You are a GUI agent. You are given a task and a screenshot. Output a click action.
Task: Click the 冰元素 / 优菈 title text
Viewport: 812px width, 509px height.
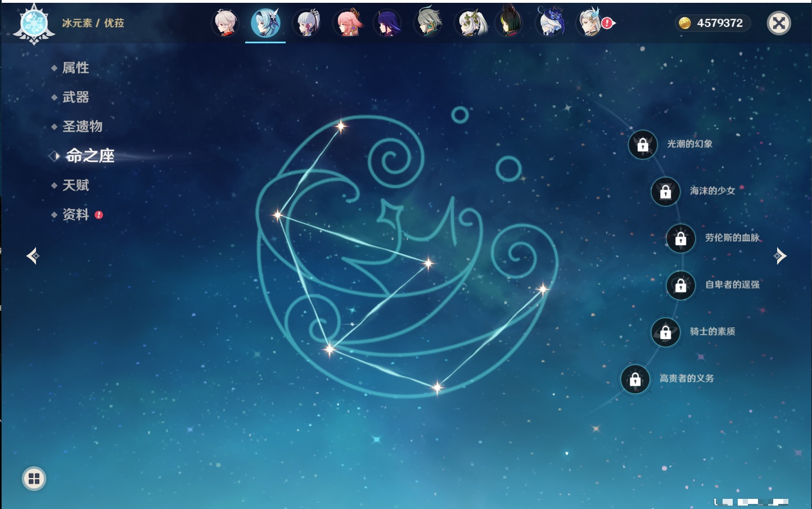[x=93, y=23]
